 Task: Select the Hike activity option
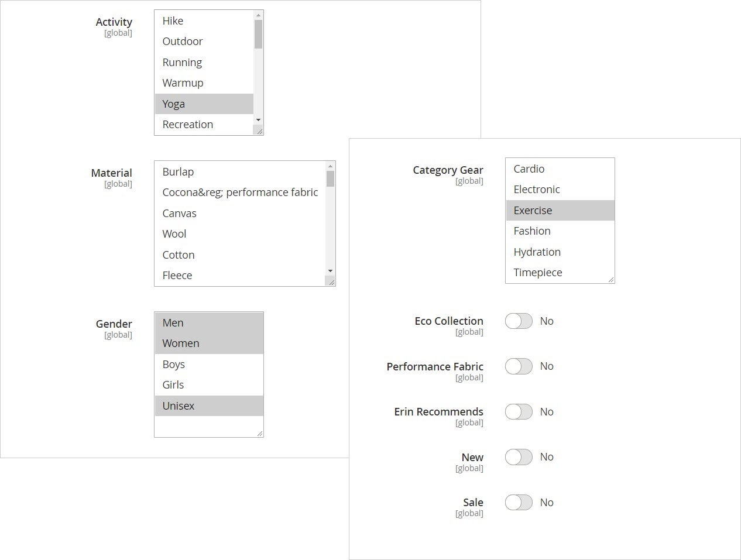(x=173, y=20)
